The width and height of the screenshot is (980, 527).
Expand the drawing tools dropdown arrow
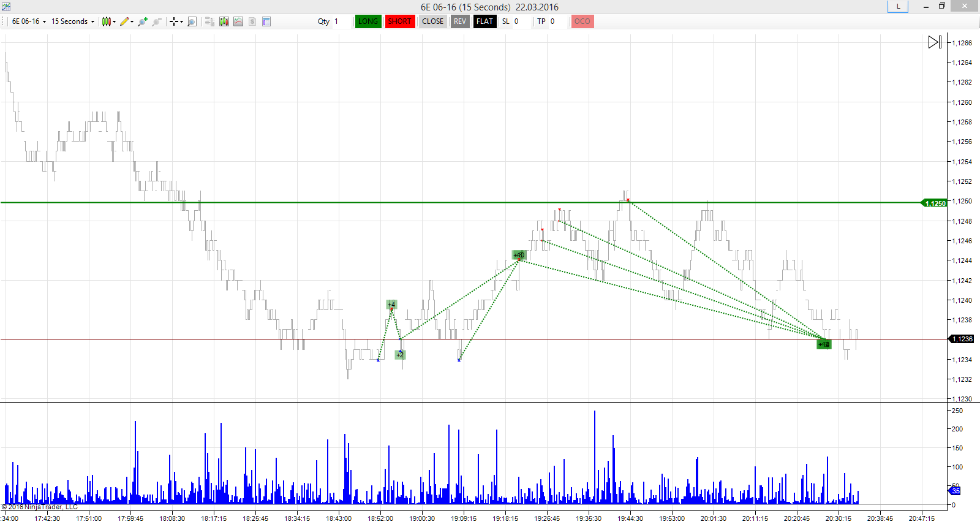132,22
